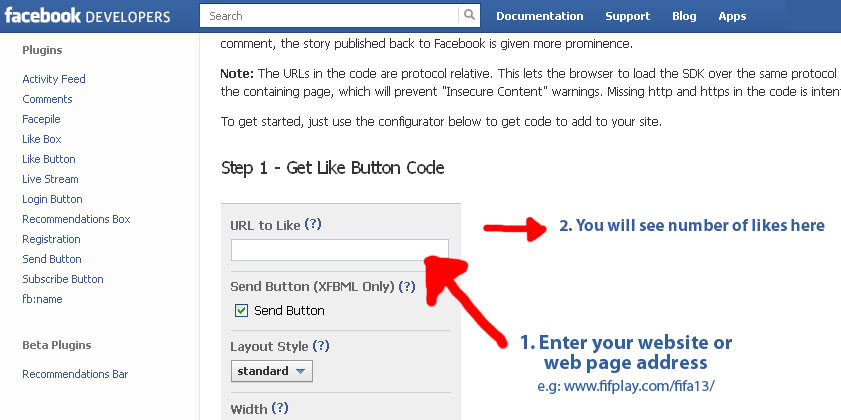Click the Plugins sidebar heading
The height and width of the screenshot is (420, 841).
coord(42,50)
